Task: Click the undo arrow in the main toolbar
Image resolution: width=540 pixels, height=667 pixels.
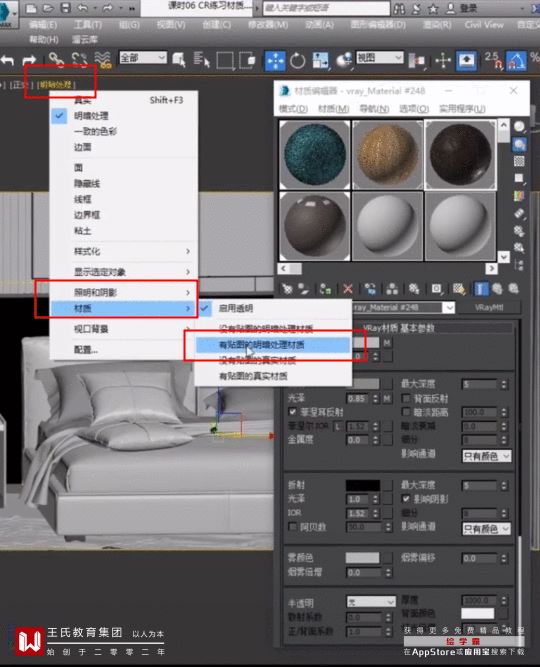Action: point(8,60)
